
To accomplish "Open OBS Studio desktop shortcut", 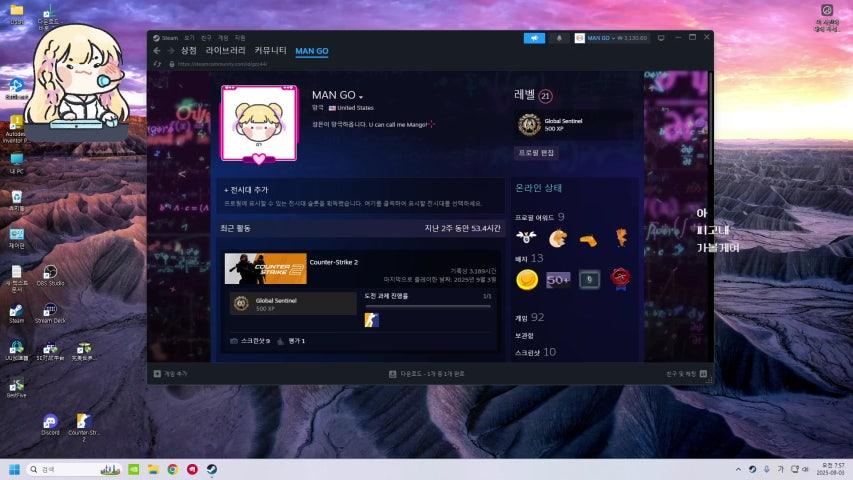I will click(x=50, y=275).
